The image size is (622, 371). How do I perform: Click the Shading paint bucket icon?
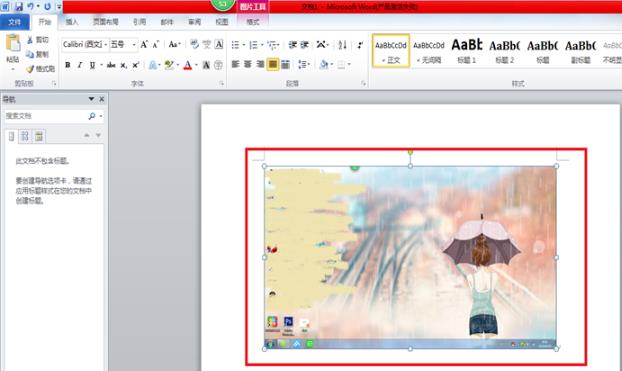[x=324, y=64]
